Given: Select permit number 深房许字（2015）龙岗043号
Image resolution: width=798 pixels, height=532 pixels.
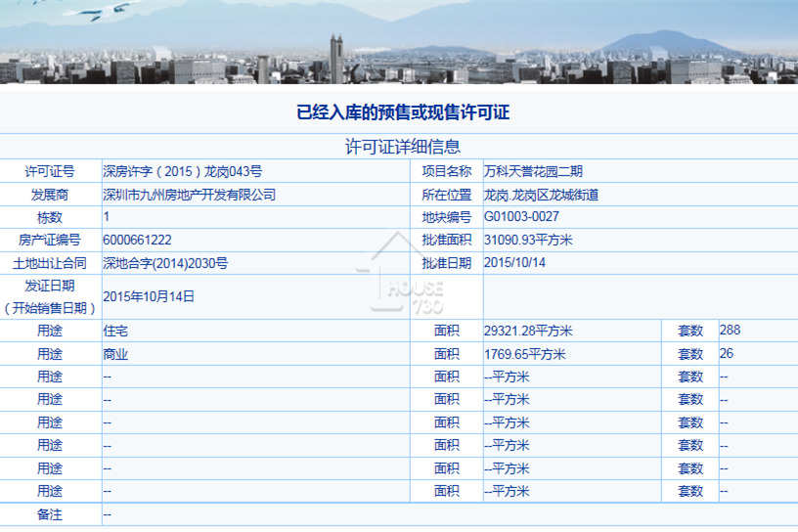Looking at the screenshot, I should pos(182,171).
